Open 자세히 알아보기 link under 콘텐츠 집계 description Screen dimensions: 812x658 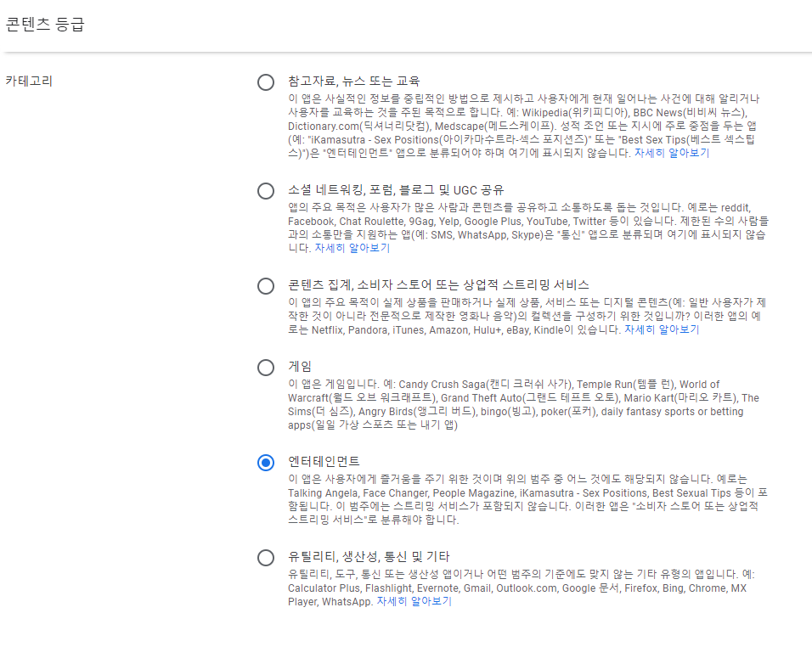(x=662, y=329)
